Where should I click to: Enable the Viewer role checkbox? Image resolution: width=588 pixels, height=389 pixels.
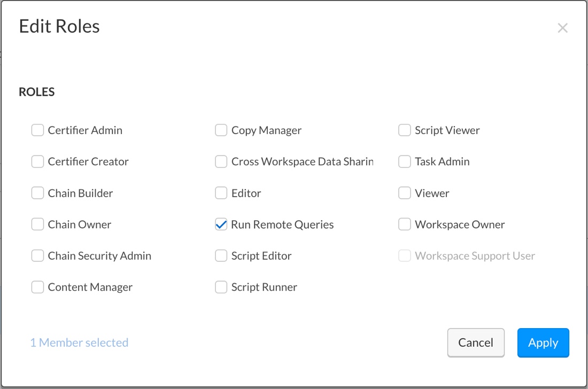[x=405, y=193]
